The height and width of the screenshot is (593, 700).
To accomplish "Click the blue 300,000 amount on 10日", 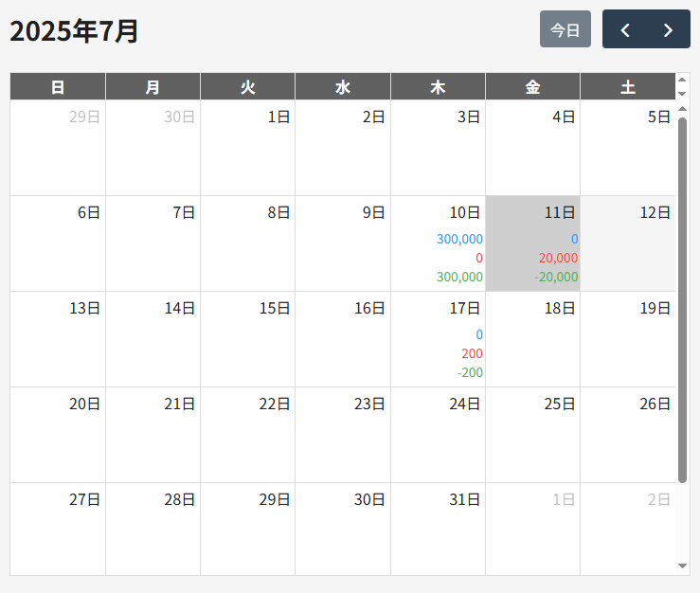I will [459, 240].
